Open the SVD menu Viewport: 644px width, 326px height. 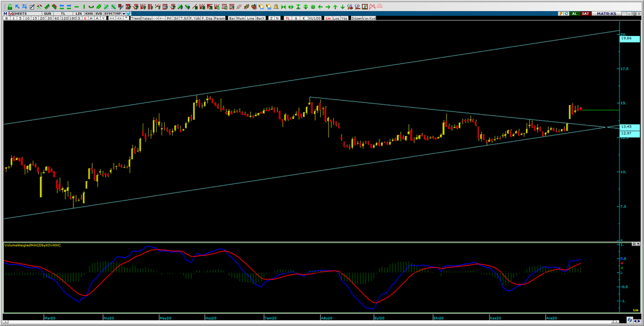(x=99, y=13)
